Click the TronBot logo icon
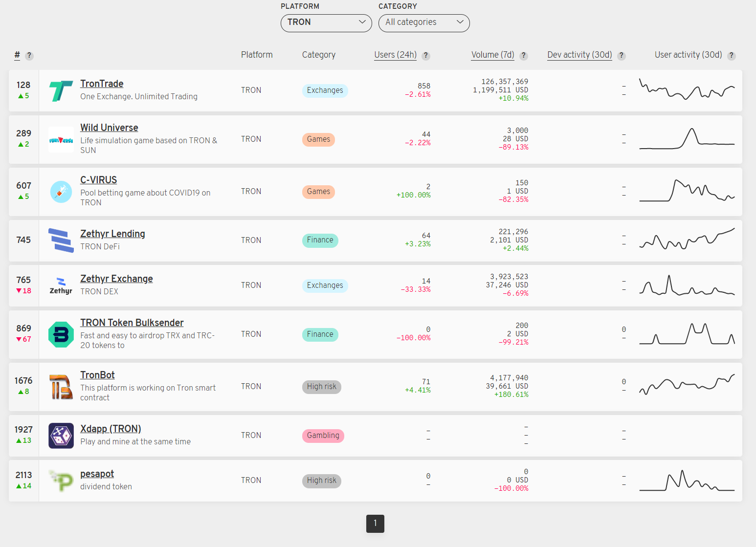 pos(61,387)
